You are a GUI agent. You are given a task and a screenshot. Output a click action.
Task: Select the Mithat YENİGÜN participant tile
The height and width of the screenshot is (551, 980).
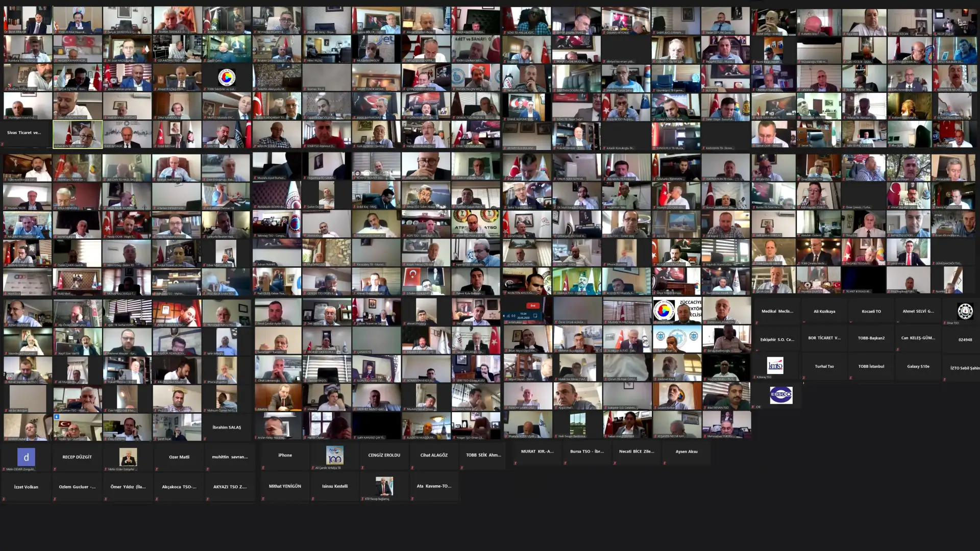[285, 486]
